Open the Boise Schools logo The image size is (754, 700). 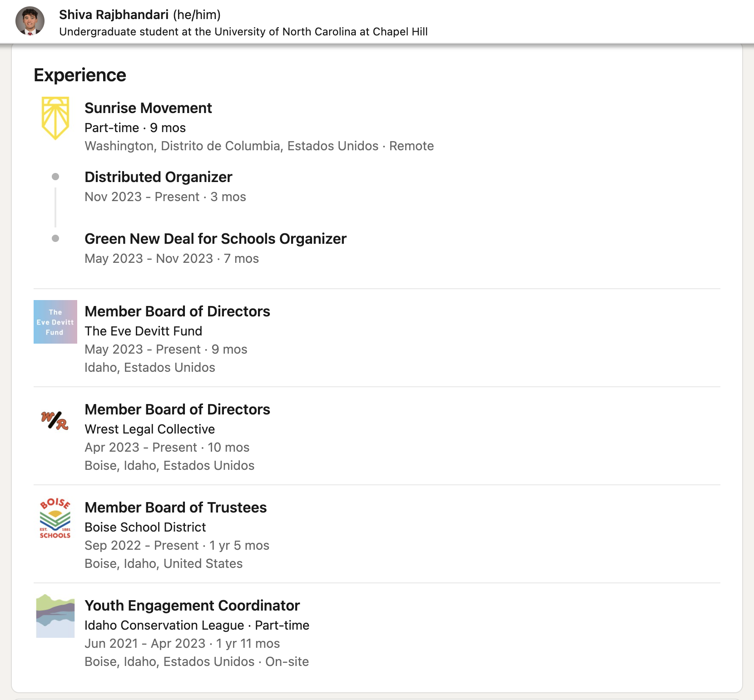pyautogui.click(x=55, y=518)
